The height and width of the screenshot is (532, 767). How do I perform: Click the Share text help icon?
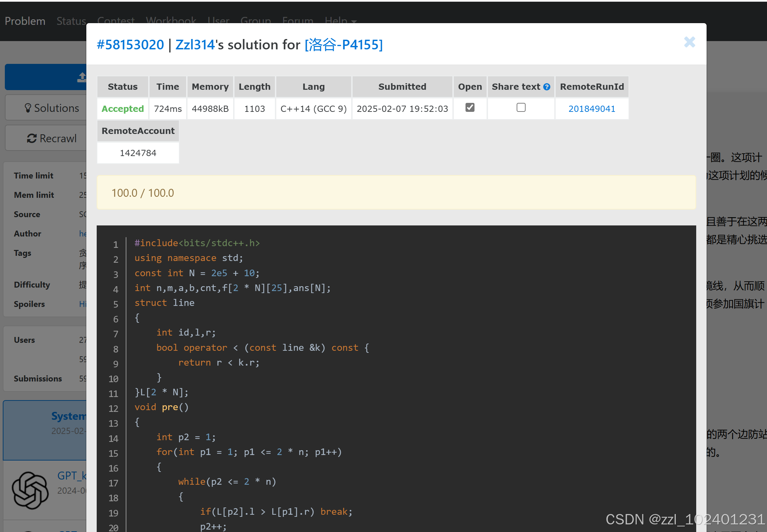tap(547, 87)
